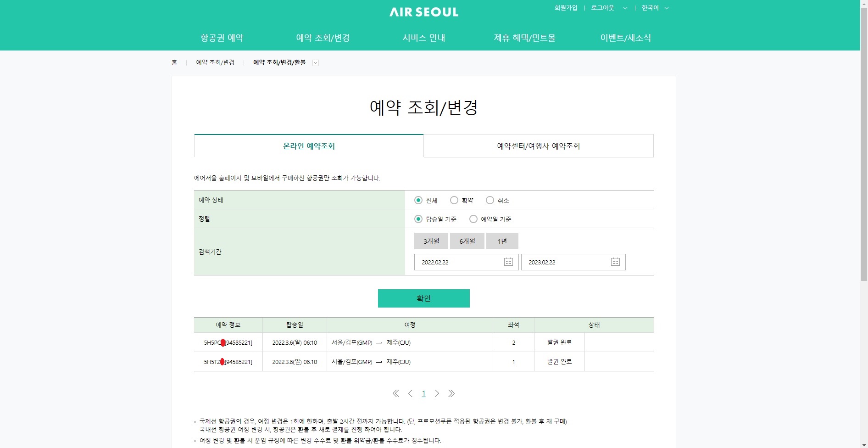Screen dimensions: 868x448
Task: Select 예약일 기준 sort option
Action: coord(473,219)
